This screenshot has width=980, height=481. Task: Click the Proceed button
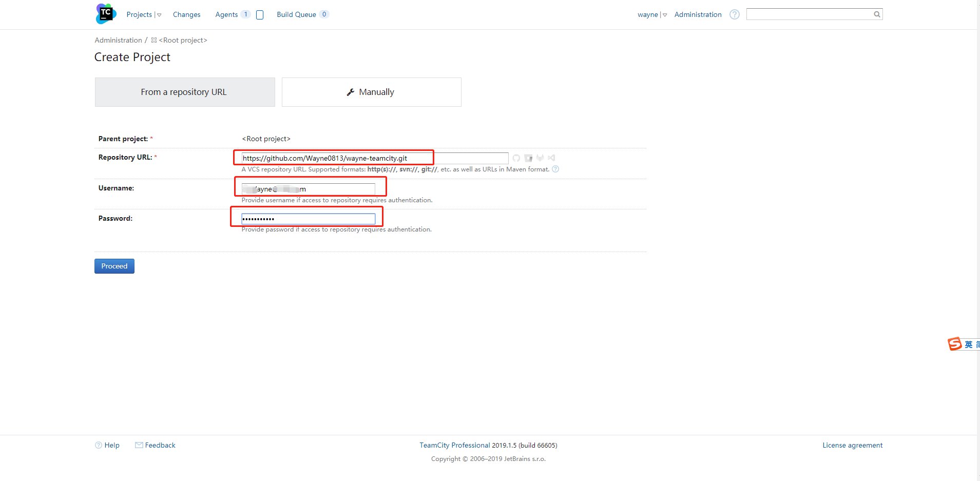point(114,266)
